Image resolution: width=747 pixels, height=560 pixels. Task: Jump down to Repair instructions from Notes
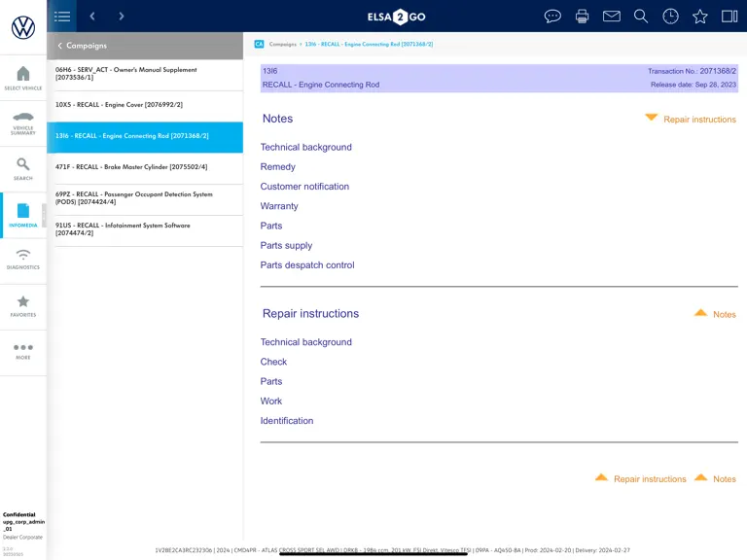[x=691, y=119]
